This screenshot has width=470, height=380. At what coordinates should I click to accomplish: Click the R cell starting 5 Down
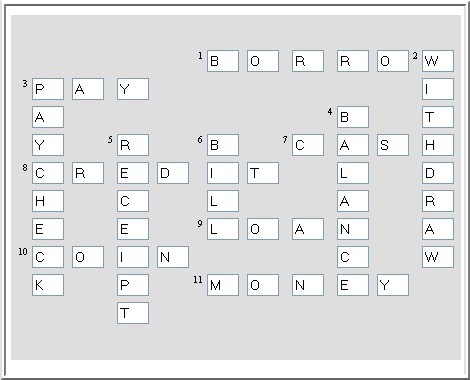[133, 145]
